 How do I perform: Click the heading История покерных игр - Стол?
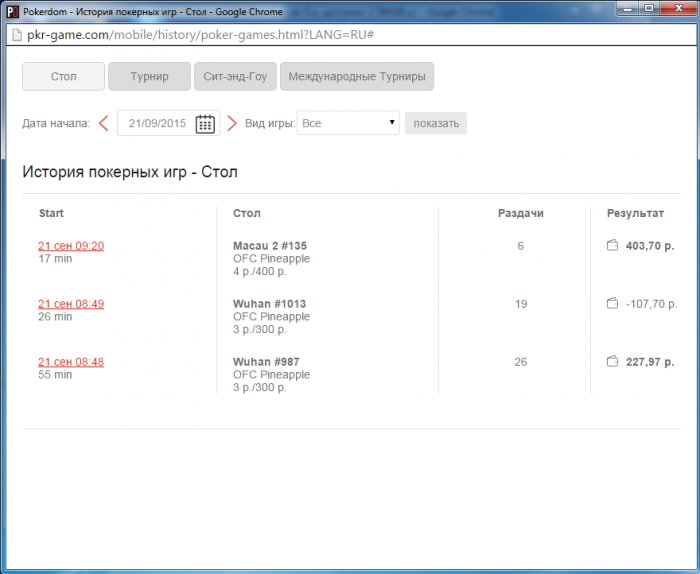pyautogui.click(x=130, y=172)
